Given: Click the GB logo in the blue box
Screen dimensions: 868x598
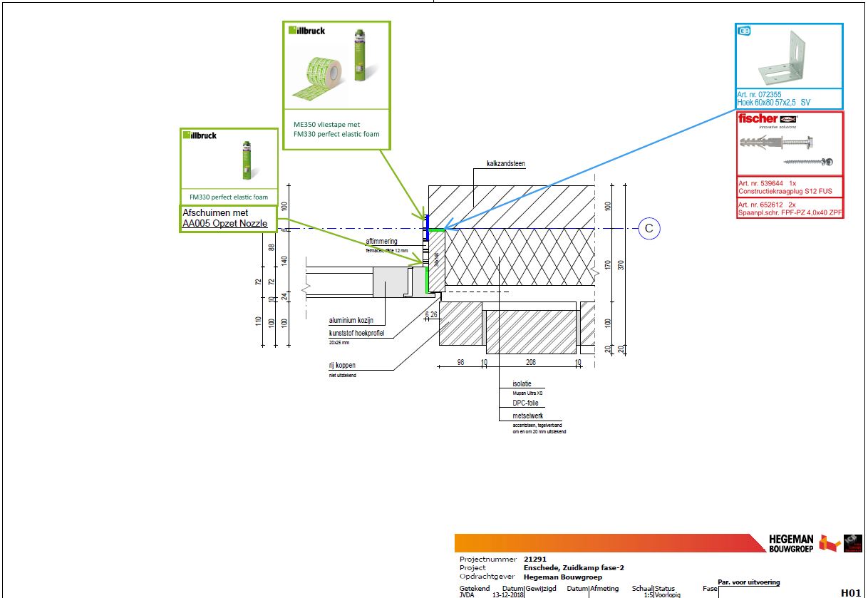Looking at the screenshot, I should click(744, 31).
